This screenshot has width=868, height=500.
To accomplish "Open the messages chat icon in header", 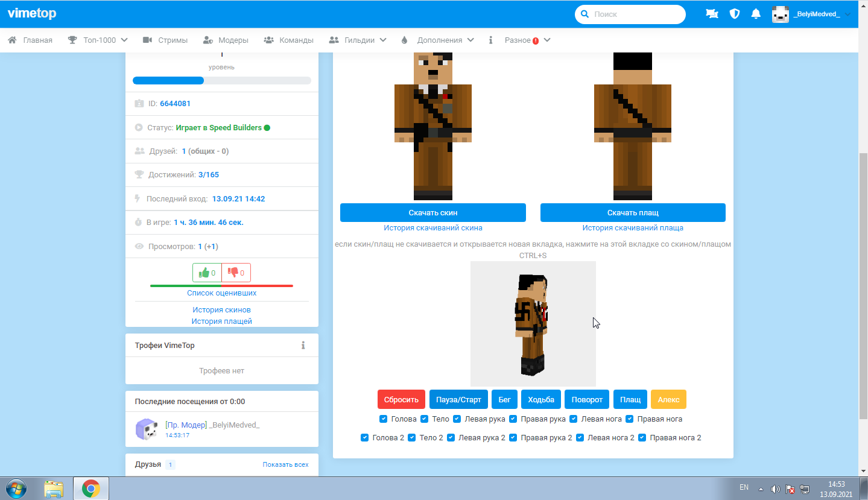I will click(x=712, y=14).
